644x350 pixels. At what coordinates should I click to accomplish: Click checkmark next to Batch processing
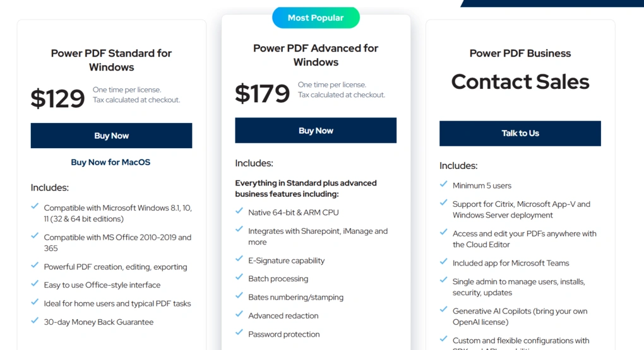(239, 277)
